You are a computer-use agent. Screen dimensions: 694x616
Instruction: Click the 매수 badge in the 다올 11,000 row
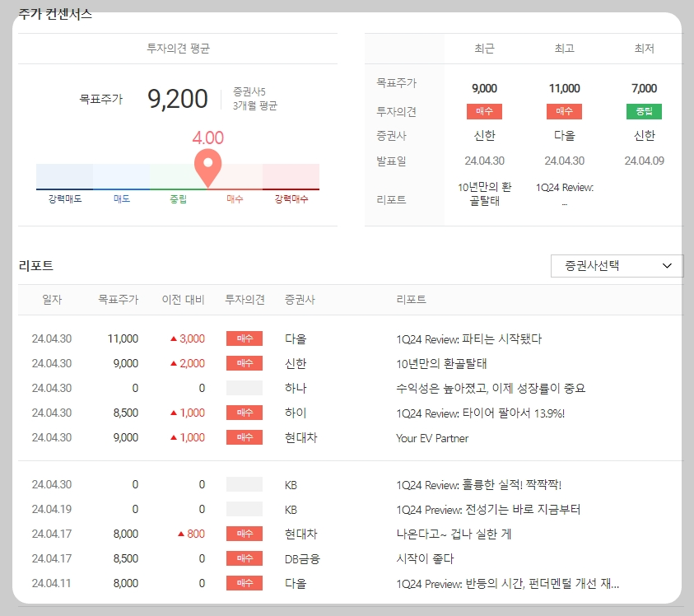point(245,338)
